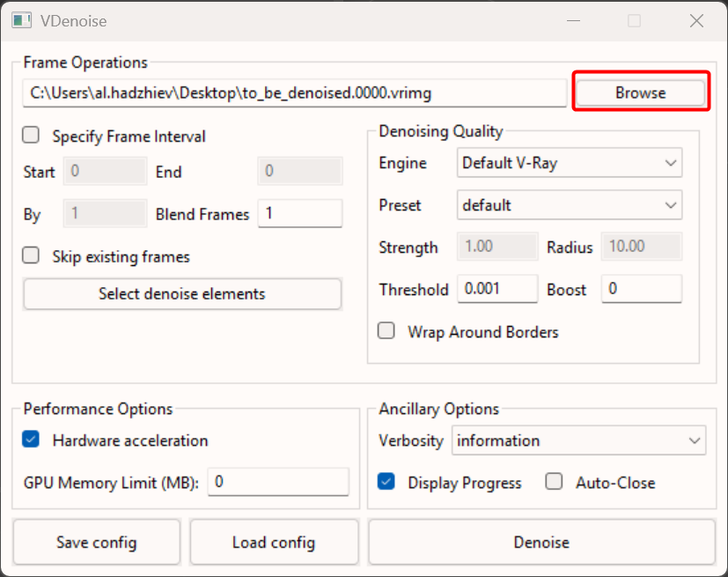The height and width of the screenshot is (577, 728).
Task: Uncheck the Display Progress checkbox
Action: (x=386, y=483)
